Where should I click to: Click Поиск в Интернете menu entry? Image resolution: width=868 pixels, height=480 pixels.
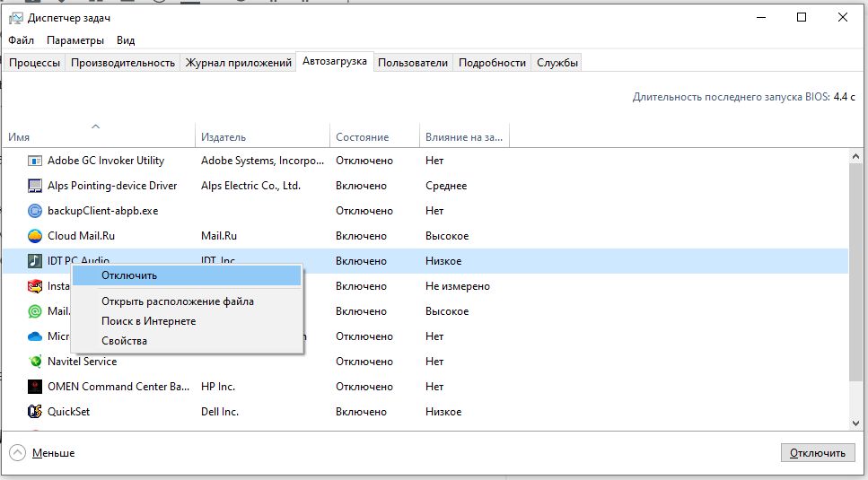coord(148,321)
